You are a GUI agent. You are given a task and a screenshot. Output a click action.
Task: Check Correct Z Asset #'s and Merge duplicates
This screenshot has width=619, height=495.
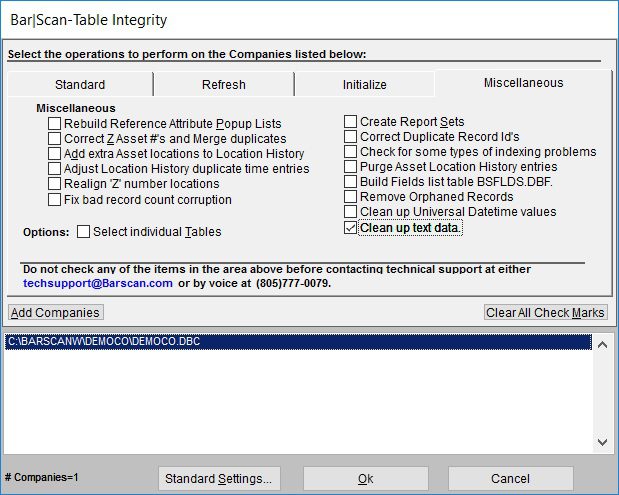coord(55,139)
